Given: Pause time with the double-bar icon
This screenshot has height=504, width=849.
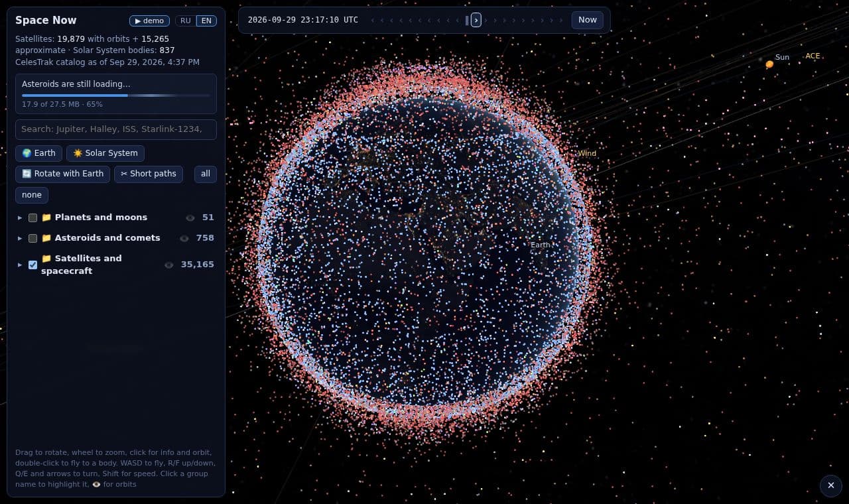Looking at the screenshot, I should point(467,20).
